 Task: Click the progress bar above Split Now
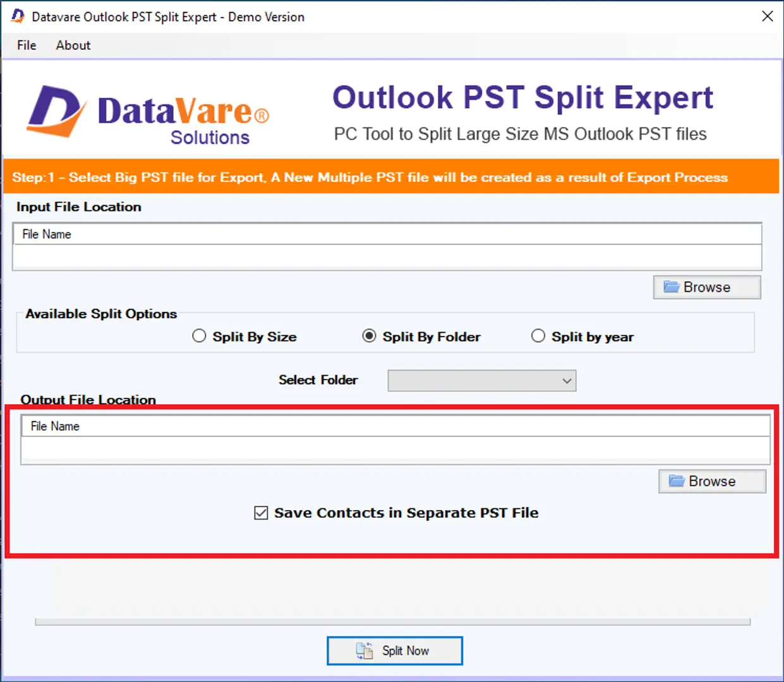(392, 622)
